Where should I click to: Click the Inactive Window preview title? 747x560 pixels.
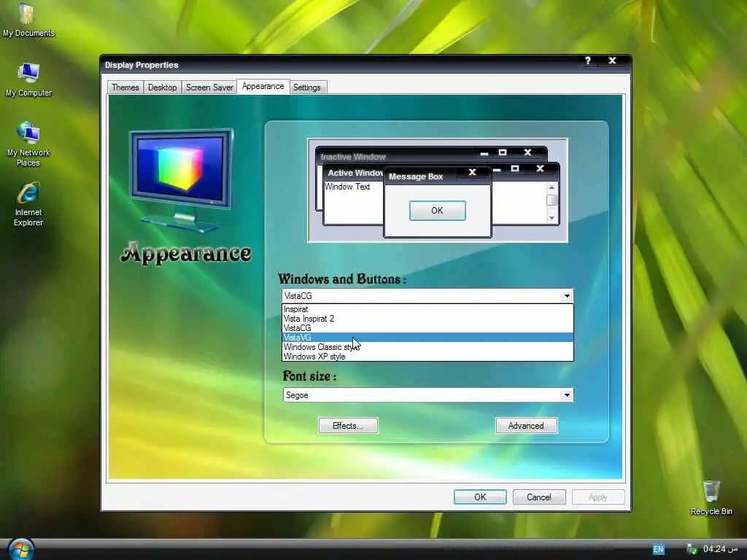click(x=353, y=157)
